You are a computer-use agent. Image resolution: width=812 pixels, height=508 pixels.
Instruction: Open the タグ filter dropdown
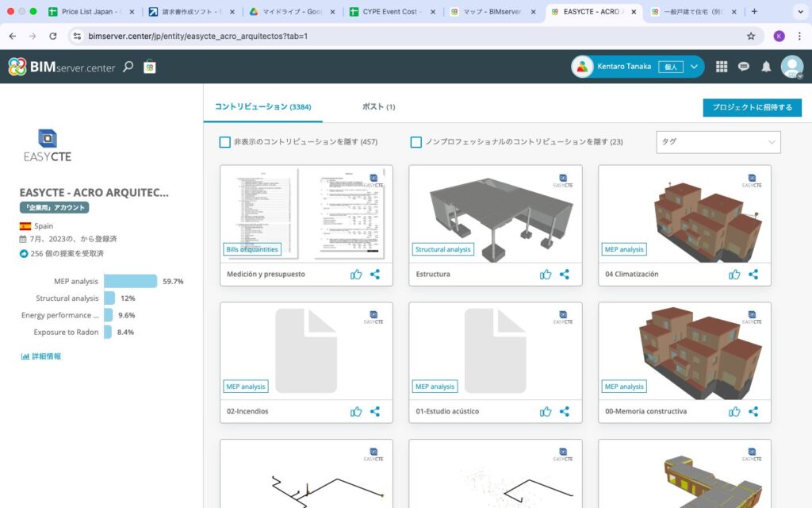pos(718,142)
